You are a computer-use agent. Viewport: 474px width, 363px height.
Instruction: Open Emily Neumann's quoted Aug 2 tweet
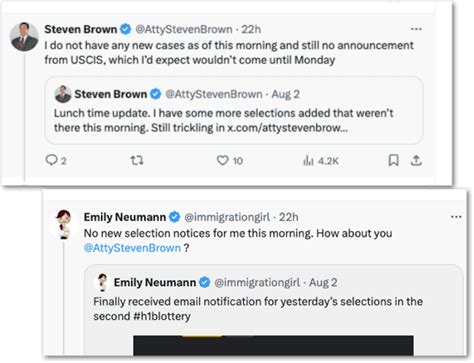click(x=273, y=311)
